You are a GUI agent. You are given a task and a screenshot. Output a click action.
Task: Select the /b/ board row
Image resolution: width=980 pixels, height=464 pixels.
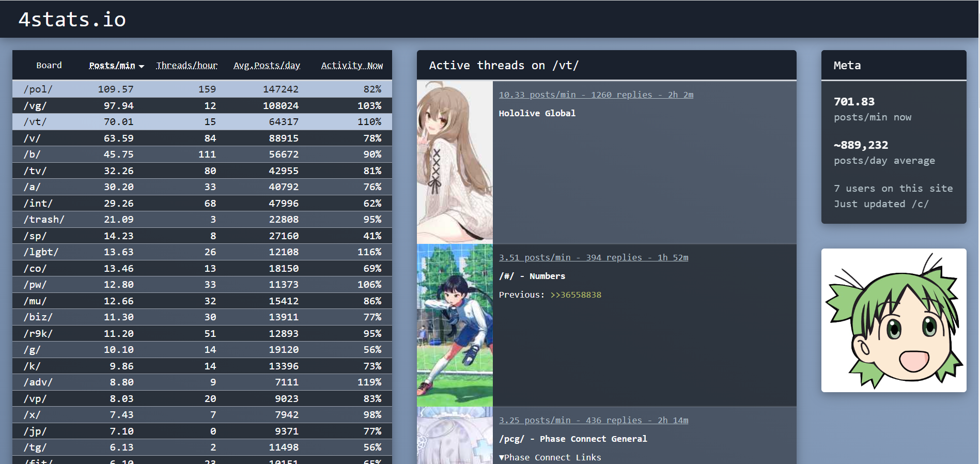[202, 154]
